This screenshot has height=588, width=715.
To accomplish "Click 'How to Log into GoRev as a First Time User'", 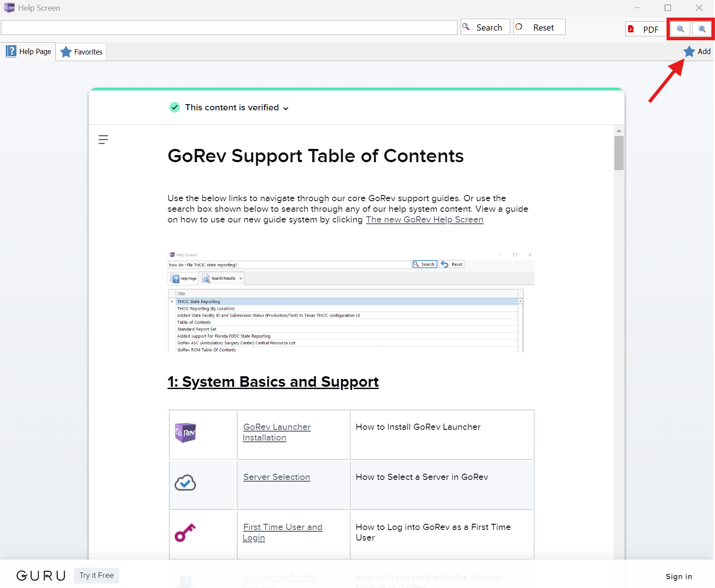I will click(433, 533).
